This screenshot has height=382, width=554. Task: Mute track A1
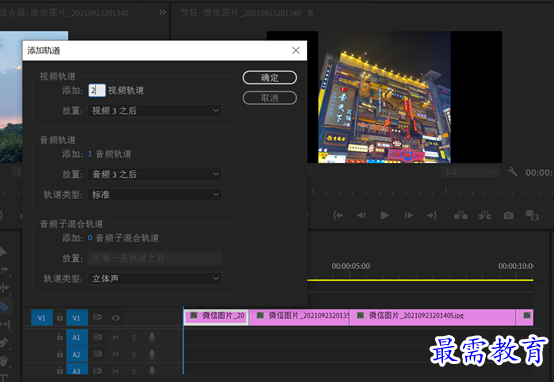click(x=116, y=338)
